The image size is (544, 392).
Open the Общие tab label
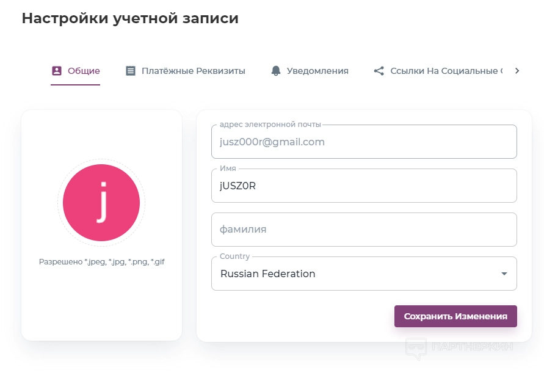(84, 71)
